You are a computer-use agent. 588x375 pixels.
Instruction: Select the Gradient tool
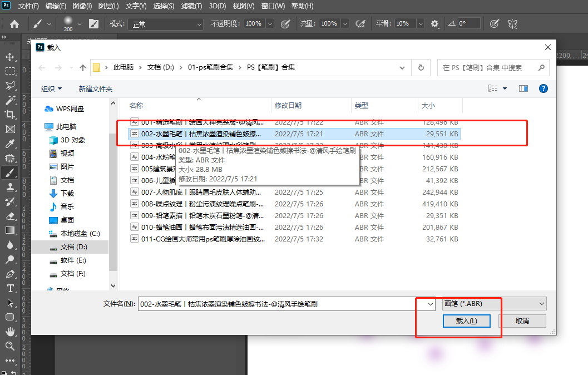point(10,230)
